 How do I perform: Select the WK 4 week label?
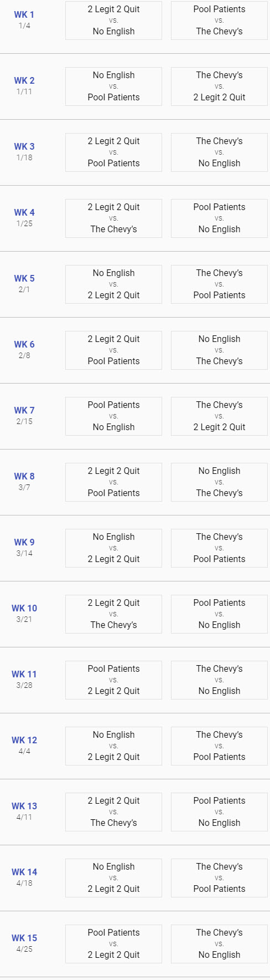tap(24, 212)
